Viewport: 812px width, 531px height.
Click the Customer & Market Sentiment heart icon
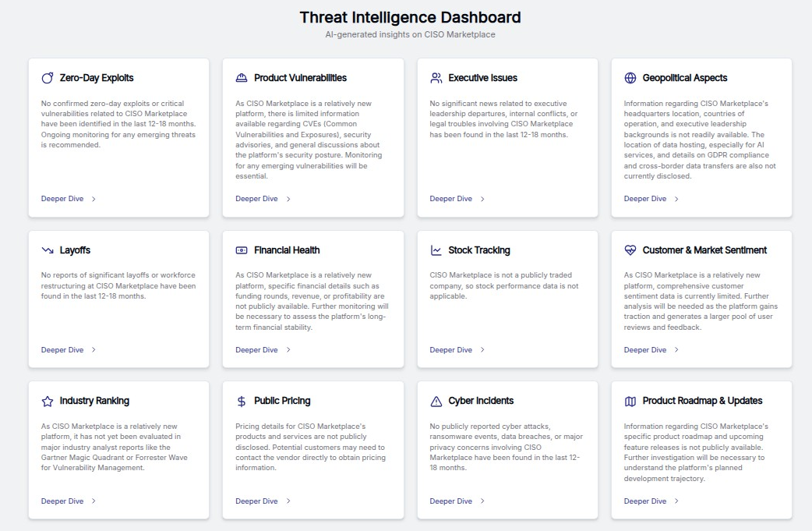pyautogui.click(x=630, y=250)
